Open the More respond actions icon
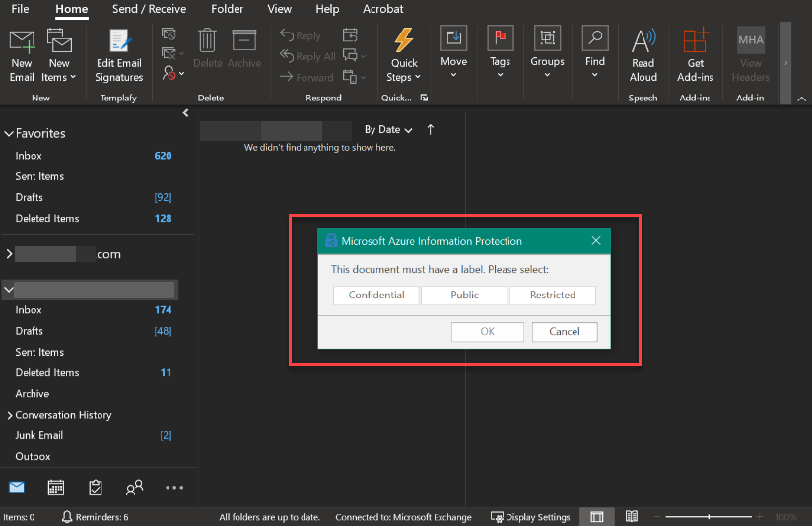 tap(354, 77)
